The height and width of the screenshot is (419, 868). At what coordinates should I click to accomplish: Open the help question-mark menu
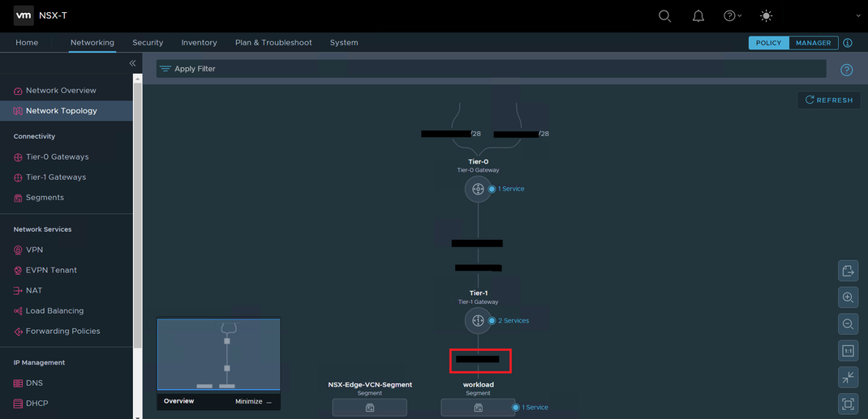pos(733,16)
